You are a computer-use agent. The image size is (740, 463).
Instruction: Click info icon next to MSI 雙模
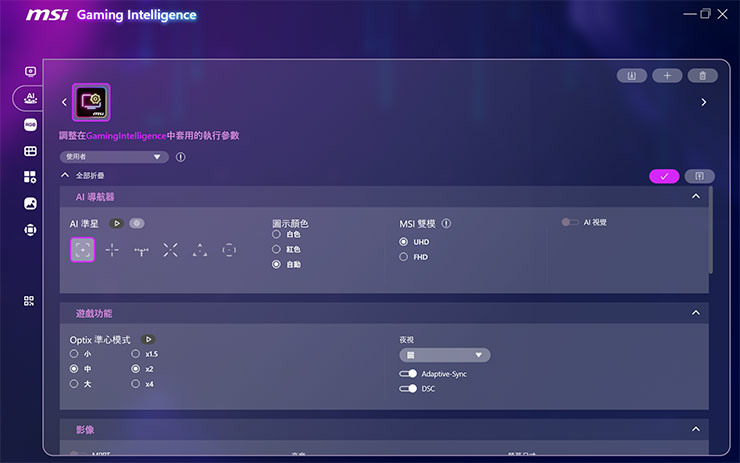tap(446, 223)
